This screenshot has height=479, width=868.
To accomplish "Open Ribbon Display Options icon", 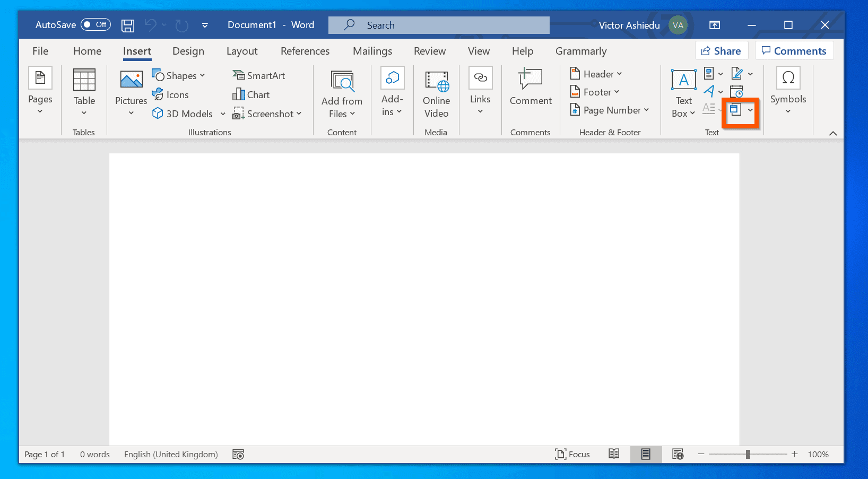I will [715, 25].
